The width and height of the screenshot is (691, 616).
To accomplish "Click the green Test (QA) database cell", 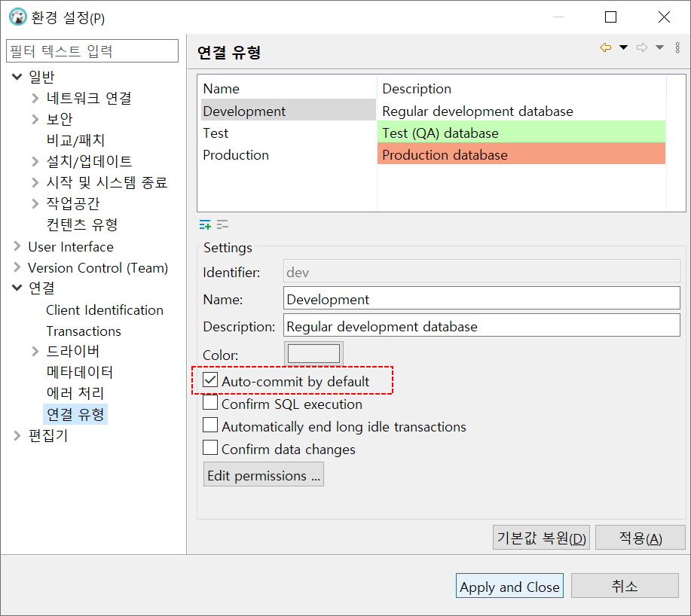I will click(521, 132).
